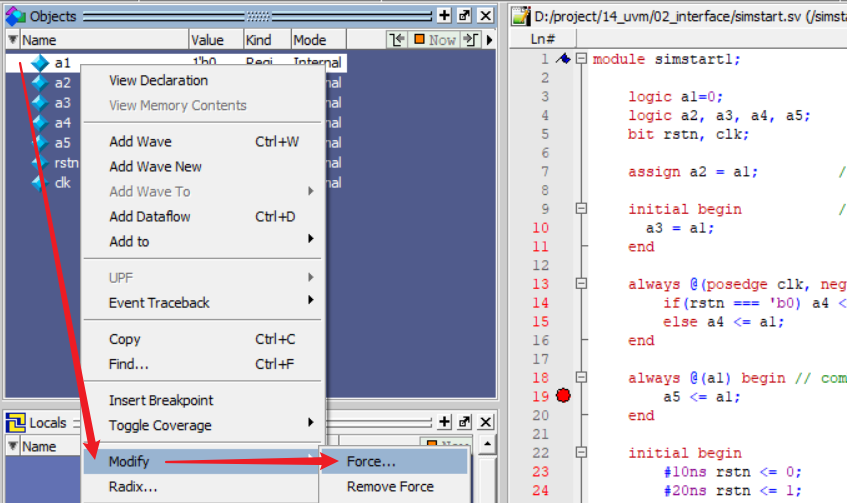This screenshot has width=847, height=503.
Task: Click the 'bit rstn, clk;' code line
Action: 688,134
